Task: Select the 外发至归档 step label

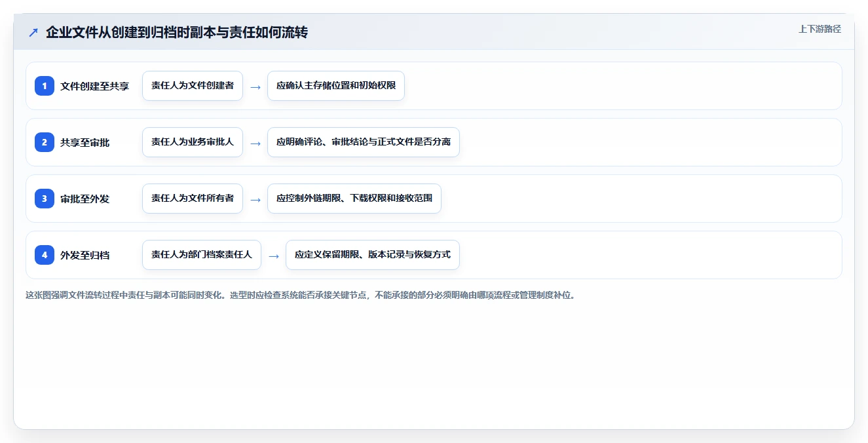Action: pyautogui.click(x=85, y=255)
